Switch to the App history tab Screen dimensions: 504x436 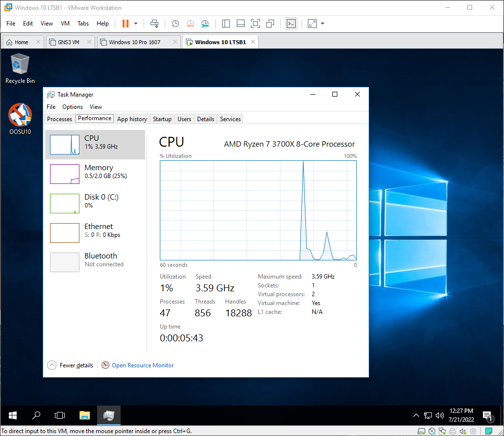click(132, 119)
